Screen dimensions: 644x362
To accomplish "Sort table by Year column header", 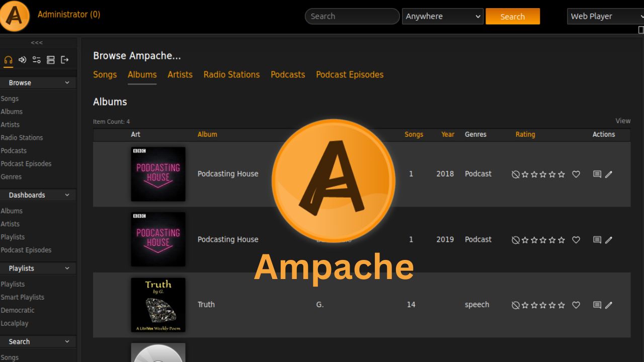I will pyautogui.click(x=448, y=134).
